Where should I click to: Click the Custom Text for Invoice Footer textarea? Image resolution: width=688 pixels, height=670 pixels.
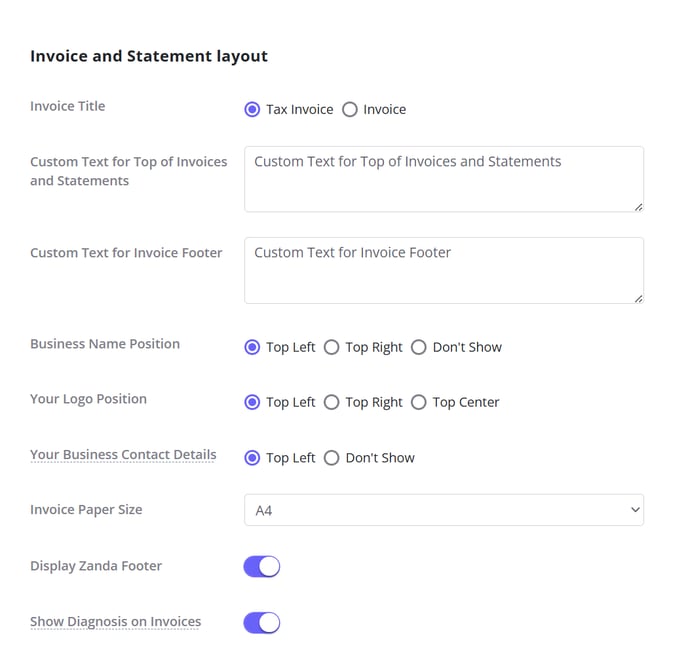tap(444, 270)
